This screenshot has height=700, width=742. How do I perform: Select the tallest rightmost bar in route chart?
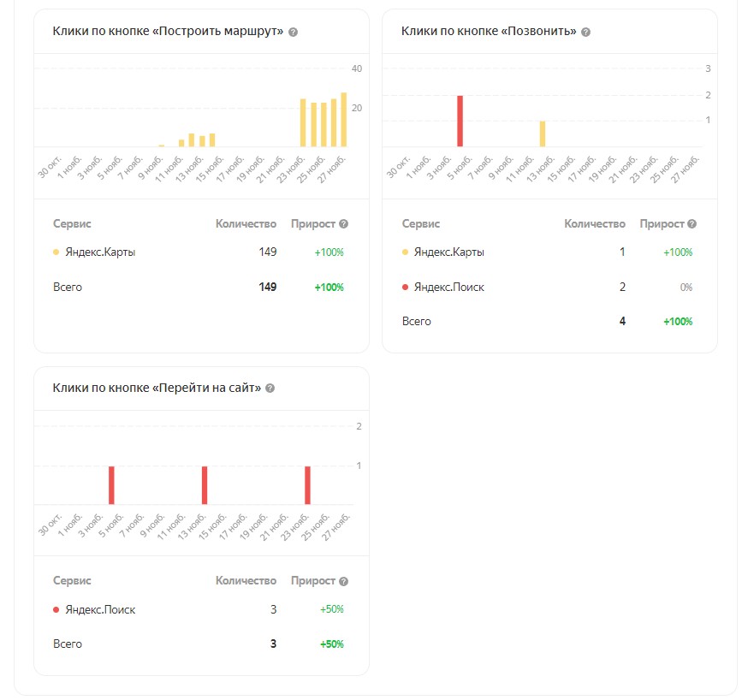(x=344, y=120)
